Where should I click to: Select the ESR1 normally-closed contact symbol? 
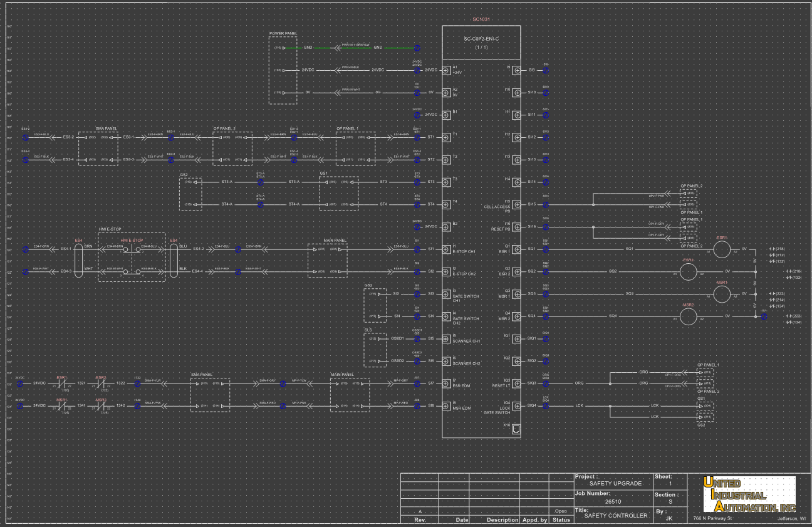click(62, 384)
